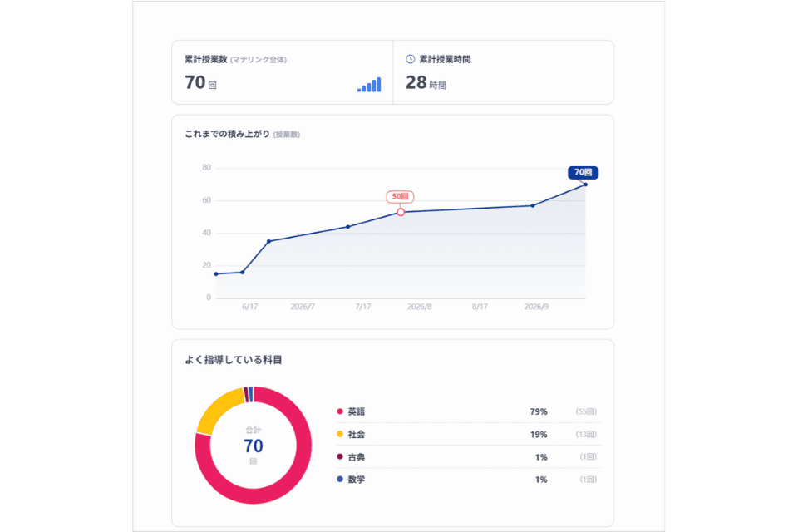Click the data point above the 7/17 label
Screen dimensions: 798x532
point(348,227)
